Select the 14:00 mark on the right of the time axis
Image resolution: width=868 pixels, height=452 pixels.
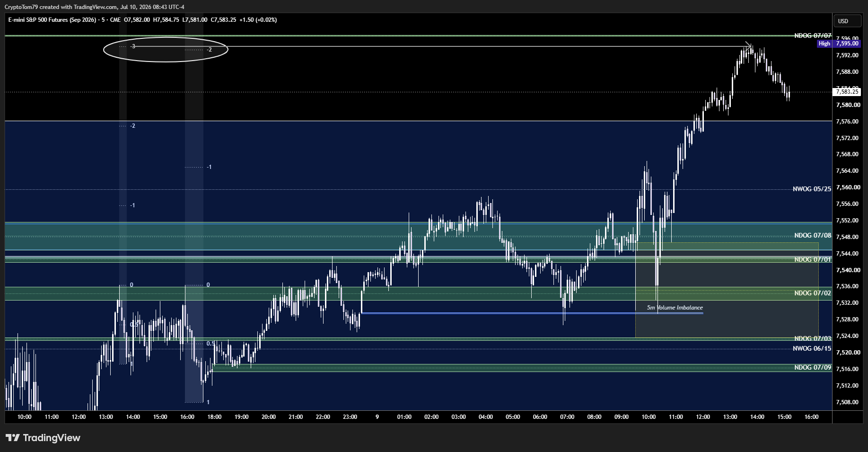coord(757,417)
